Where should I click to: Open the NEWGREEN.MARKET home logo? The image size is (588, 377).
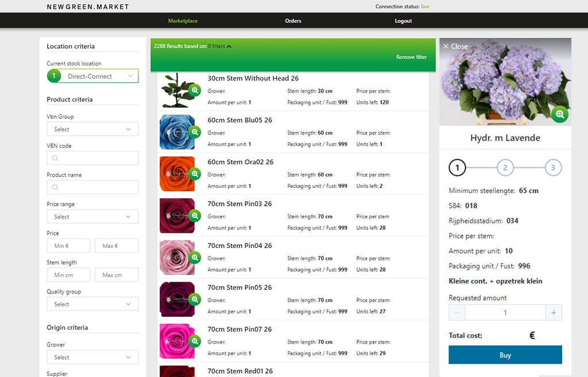point(88,7)
